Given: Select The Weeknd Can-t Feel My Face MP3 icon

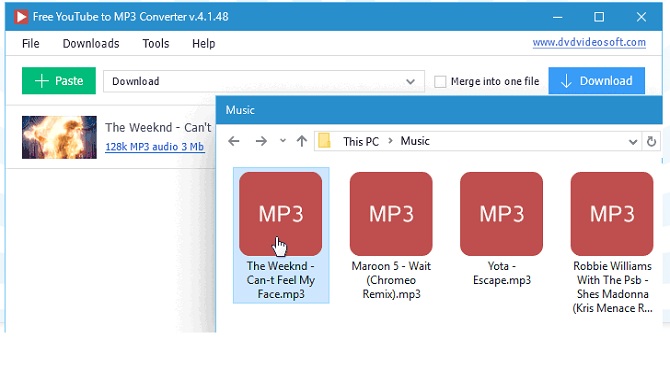Looking at the screenshot, I should [x=281, y=214].
